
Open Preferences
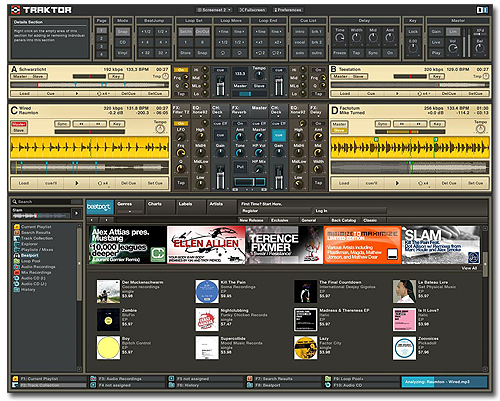pyautogui.click(x=288, y=10)
